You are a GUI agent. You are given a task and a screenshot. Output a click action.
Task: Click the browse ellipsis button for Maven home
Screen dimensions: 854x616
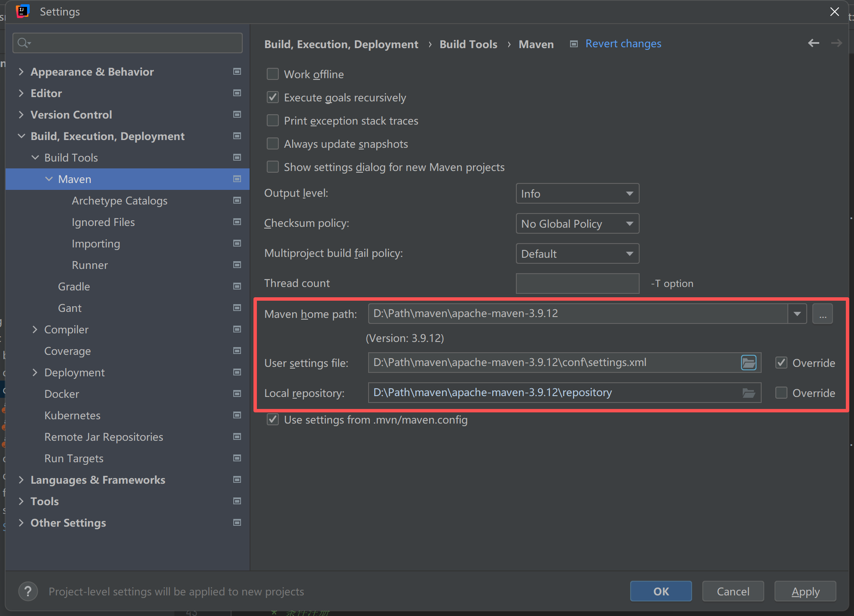[x=823, y=314]
